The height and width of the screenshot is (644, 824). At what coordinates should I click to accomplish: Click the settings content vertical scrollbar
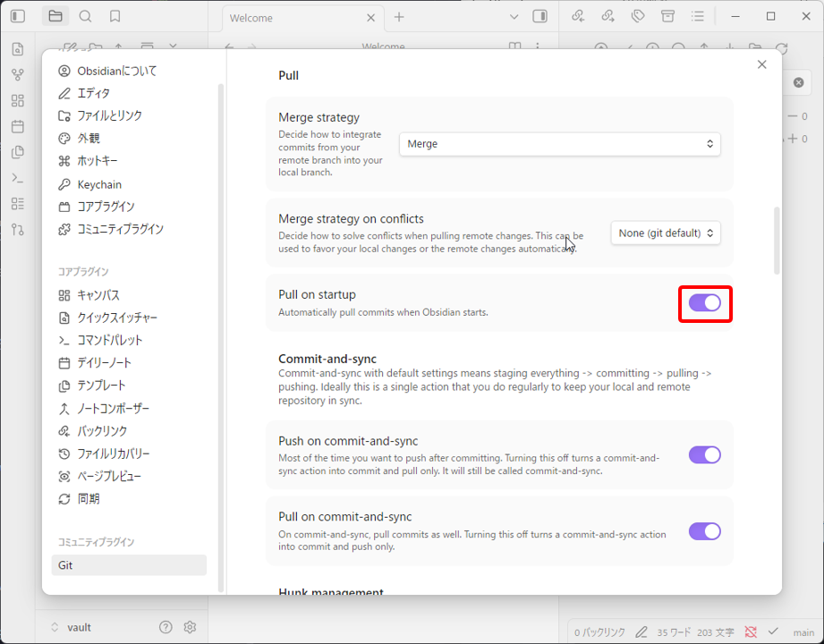[x=777, y=241]
